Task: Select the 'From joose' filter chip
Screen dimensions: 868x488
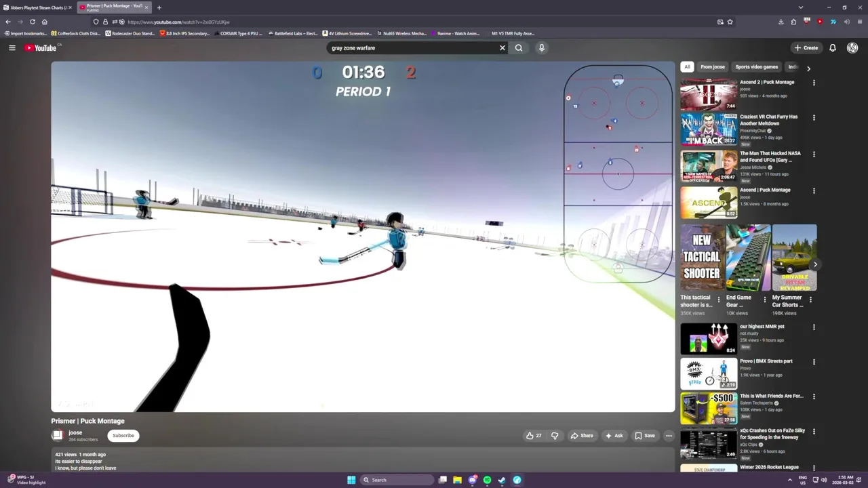Action: point(713,67)
